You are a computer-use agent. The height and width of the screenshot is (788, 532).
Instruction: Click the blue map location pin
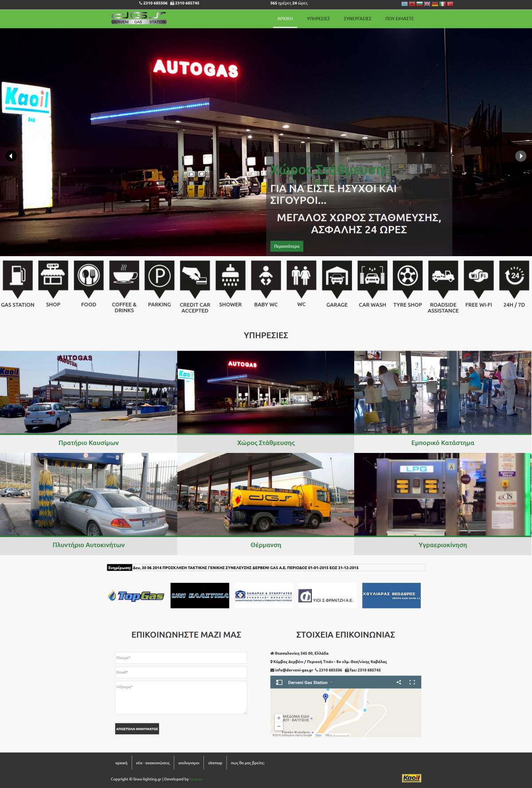tap(325, 698)
